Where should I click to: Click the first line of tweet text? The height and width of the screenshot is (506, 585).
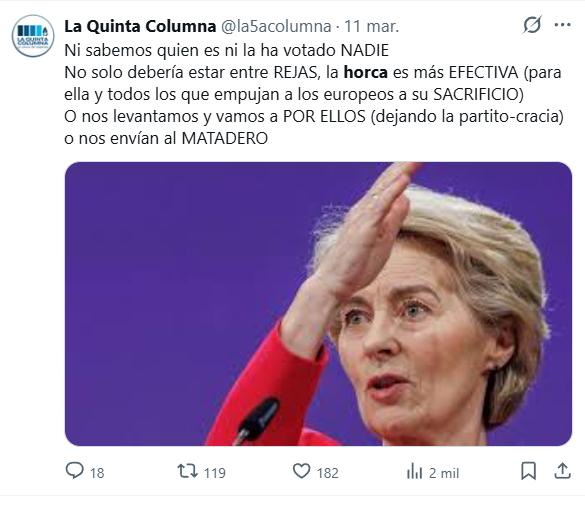pos(226,50)
